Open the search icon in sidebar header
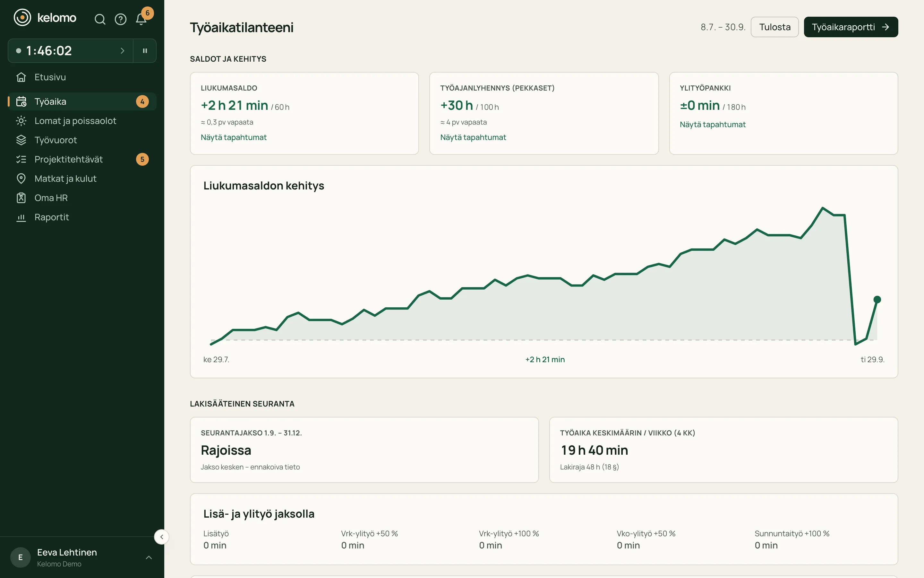Image resolution: width=924 pixels, height=578 pixels. tap(100, 19)
